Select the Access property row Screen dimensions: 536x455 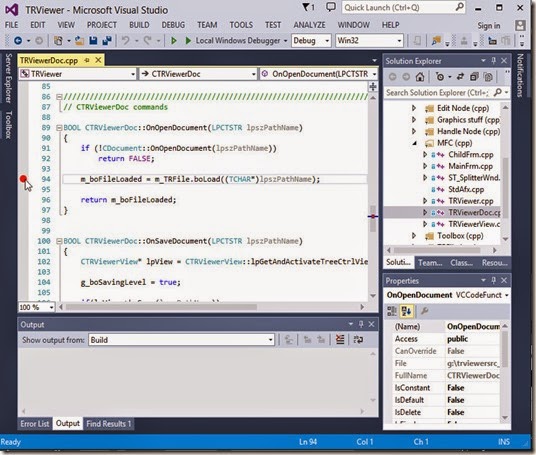point(446,339)
